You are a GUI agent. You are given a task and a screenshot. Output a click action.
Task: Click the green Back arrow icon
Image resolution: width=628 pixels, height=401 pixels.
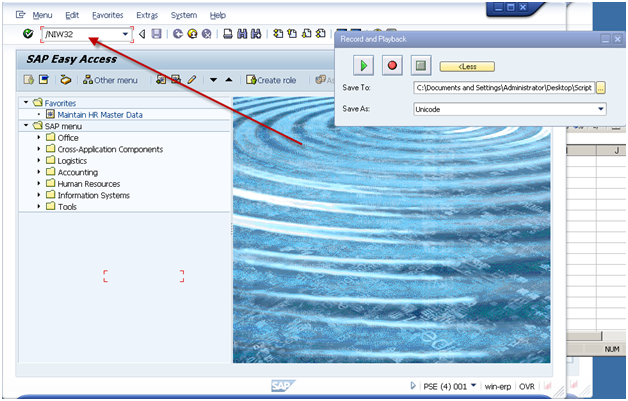pos(178,34)
